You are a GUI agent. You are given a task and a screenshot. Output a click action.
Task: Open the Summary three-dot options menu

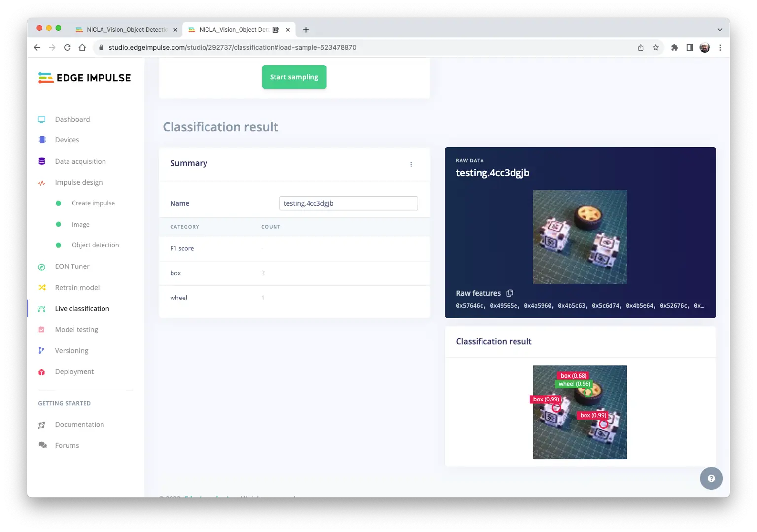click(x=411, y=164)
